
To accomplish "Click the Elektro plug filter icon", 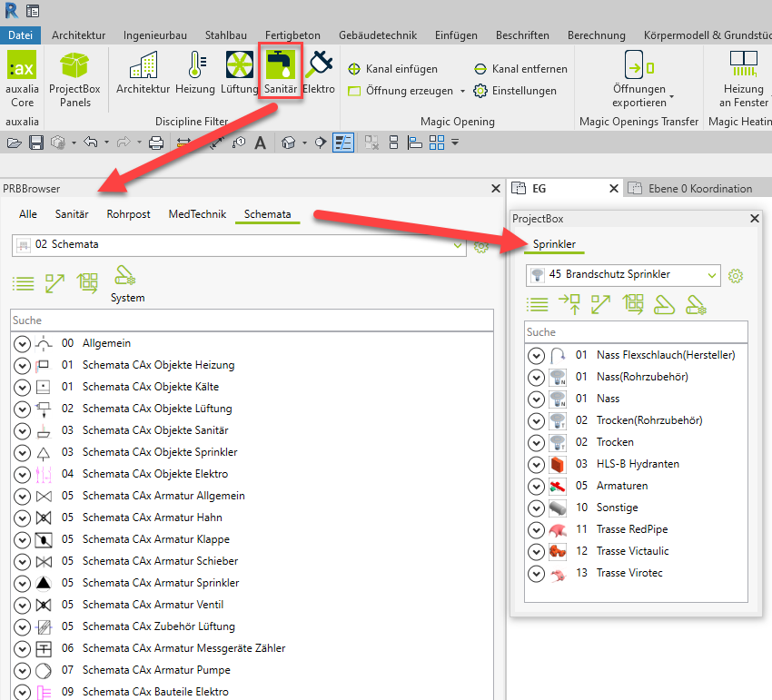I will [319, 65].
